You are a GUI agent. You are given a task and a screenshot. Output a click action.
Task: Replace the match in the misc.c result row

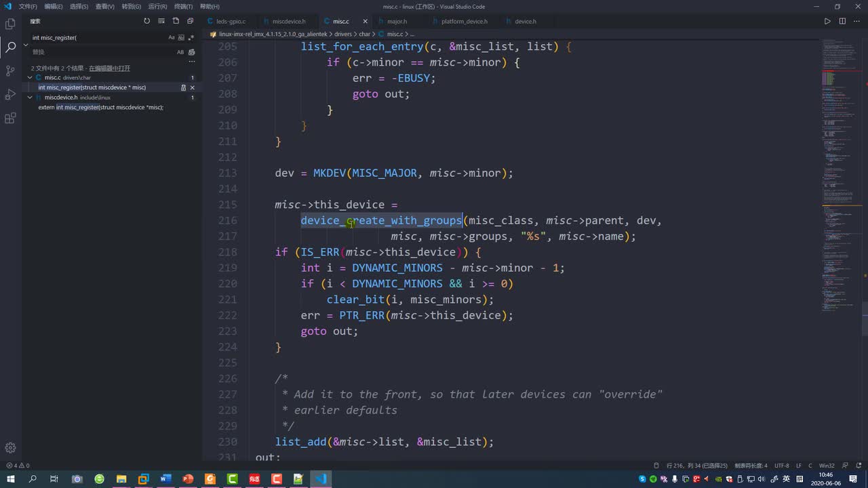click(x=183, y=87)
